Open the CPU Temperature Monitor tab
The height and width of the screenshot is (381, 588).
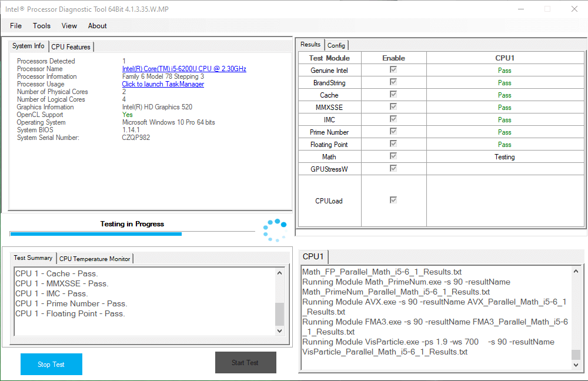pos(95,259)
